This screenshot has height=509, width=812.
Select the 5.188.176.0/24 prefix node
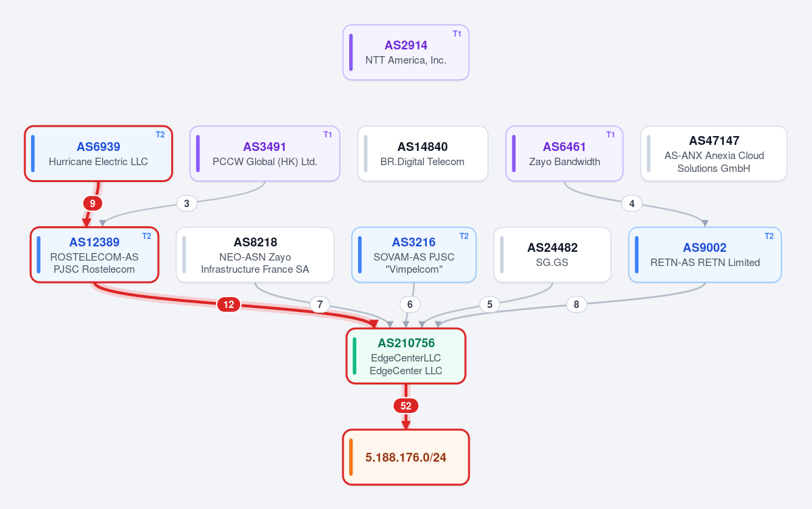[x=406, y=458]
